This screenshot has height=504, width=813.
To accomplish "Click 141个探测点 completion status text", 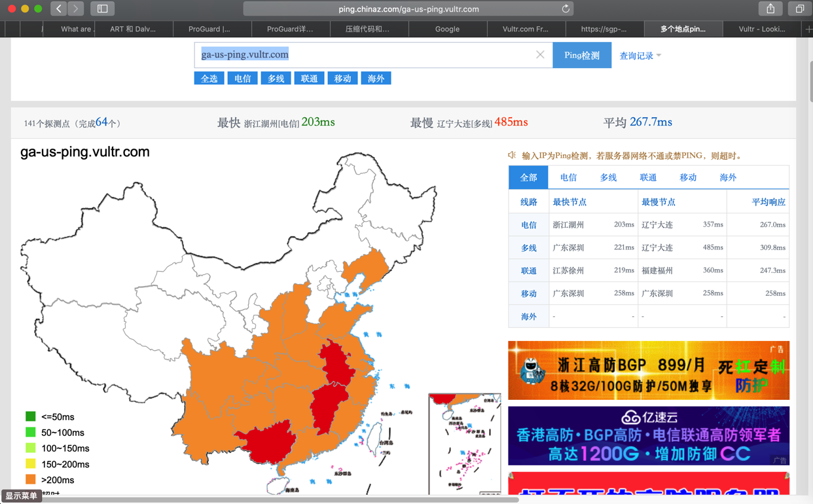I will tap(73, 122).
